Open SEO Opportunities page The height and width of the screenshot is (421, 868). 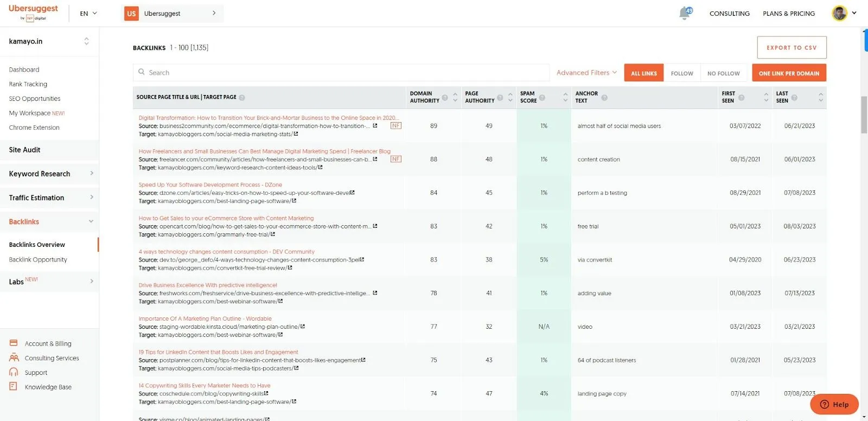point(35,99)
